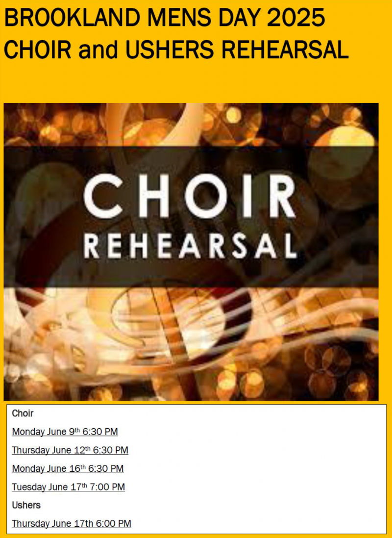Screen dimensions: 392x538
Task: Click the large white "CHOIR" banner text
Action: (x=190, y=196)
